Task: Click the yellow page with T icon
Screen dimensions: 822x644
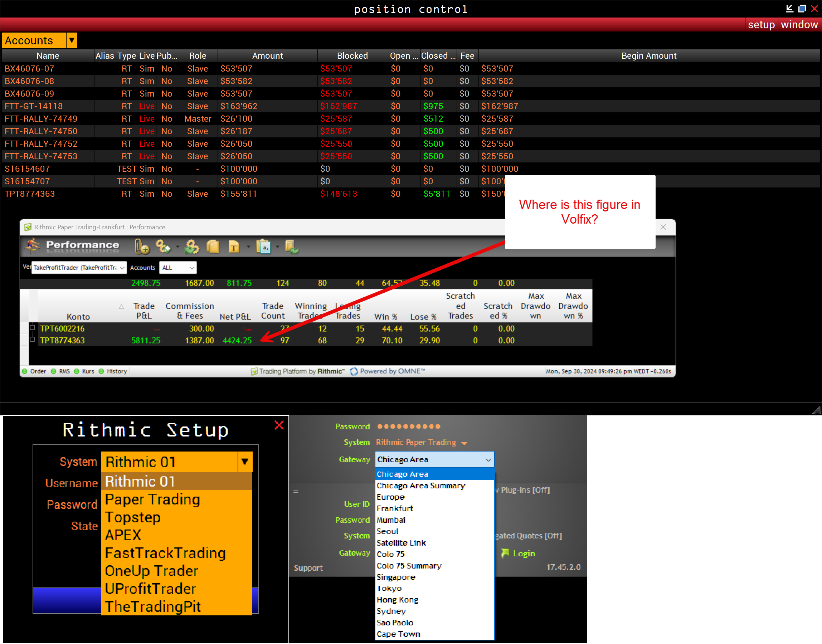Action: (x=234, y=247)
